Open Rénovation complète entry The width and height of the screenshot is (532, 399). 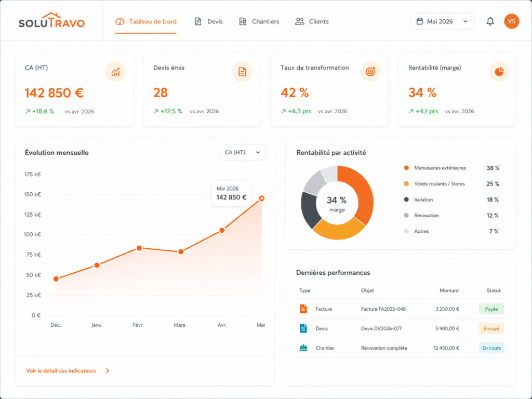[384, 348]
